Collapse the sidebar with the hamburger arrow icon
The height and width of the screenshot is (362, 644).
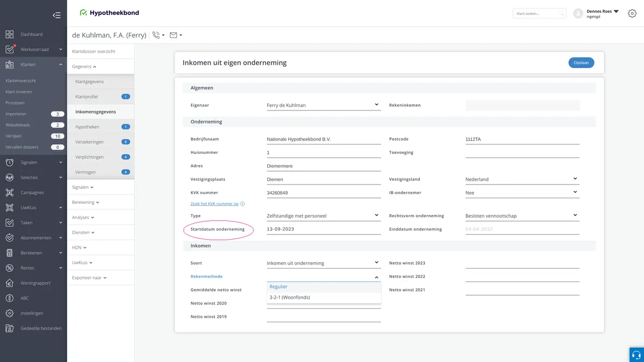56,15
